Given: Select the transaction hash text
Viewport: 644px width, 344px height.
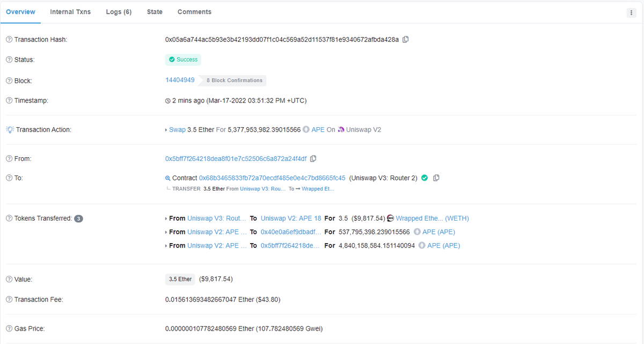Looking at the screenshot, I should coord(282,40).
